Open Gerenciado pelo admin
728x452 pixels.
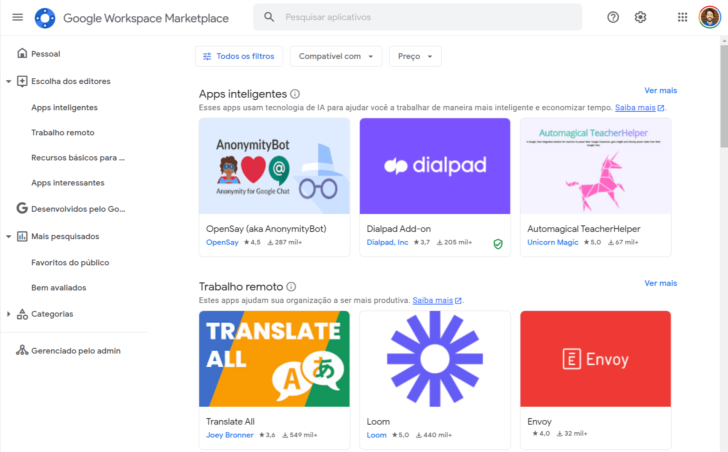(74, 350)
